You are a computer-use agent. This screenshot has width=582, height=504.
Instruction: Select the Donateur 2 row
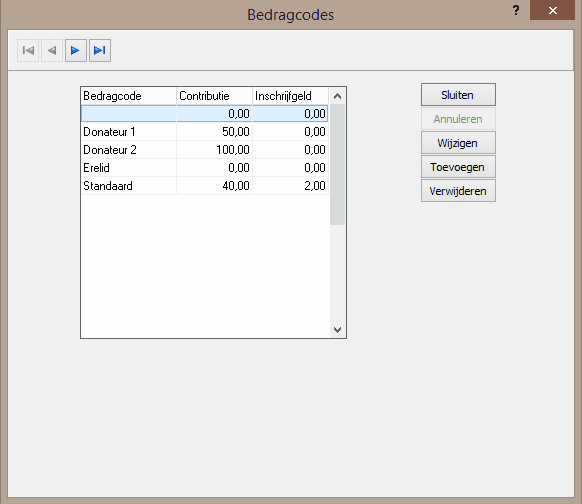coord(204,150)
